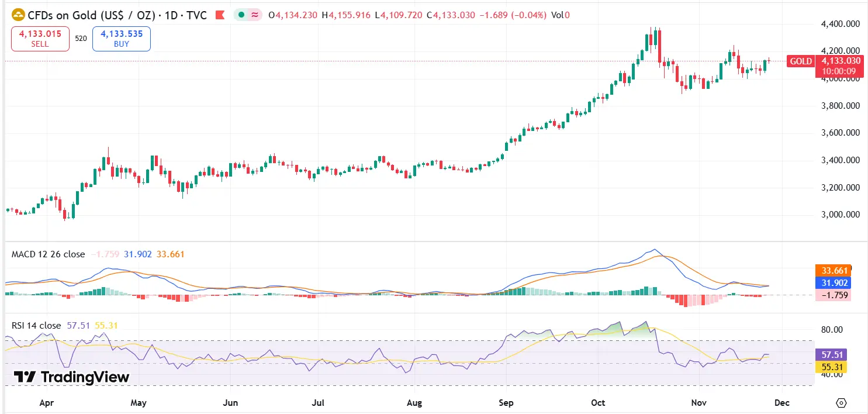Click the orange 33.661 MACD value badge
This screenshot has height=414, width=868.
click(x=833, y=270)
